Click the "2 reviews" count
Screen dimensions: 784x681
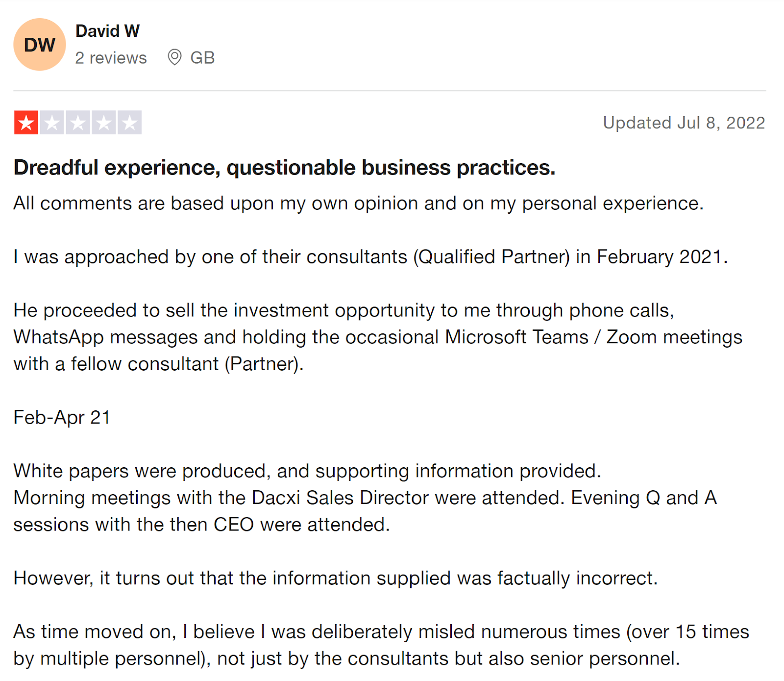point(111,58)
